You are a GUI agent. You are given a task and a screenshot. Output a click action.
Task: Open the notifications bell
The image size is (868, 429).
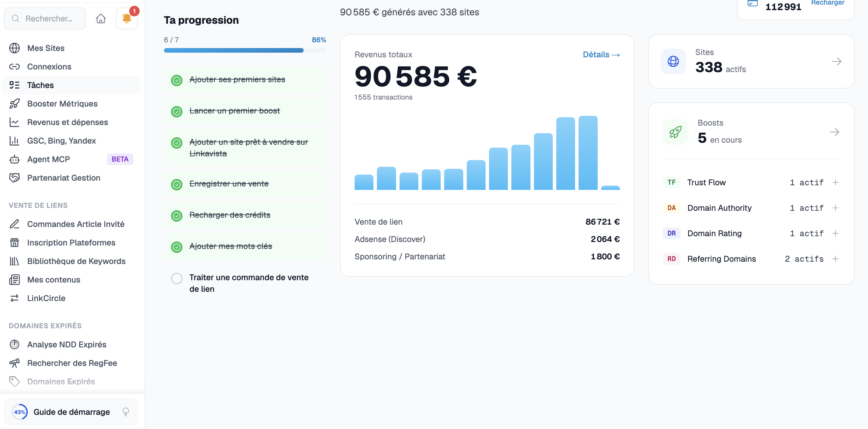tap(127, 19)
